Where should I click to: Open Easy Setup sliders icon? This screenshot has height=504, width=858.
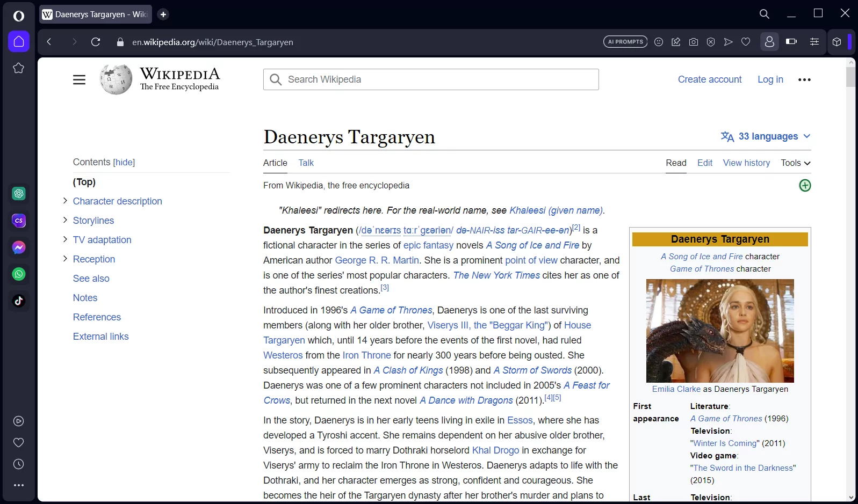point(814,42)
